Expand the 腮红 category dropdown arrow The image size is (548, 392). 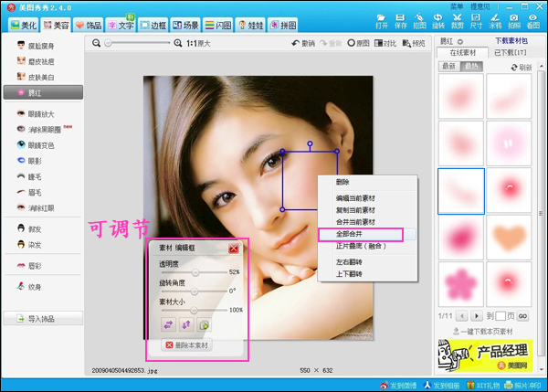click(460, 42)
